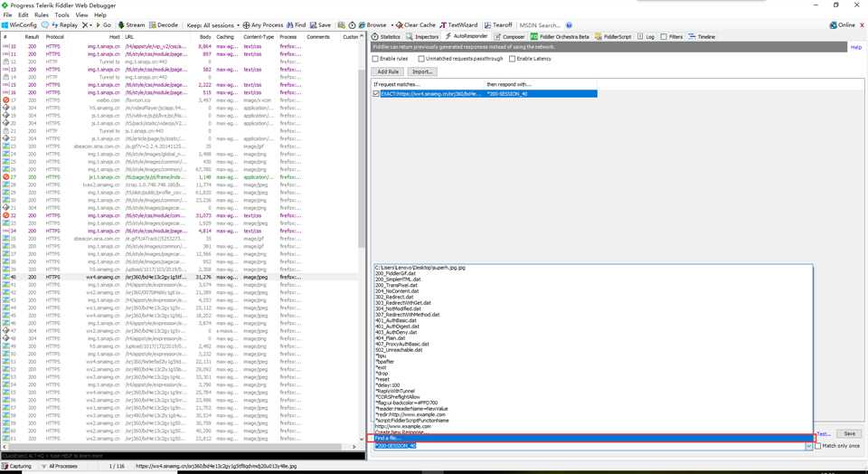This screenshot has height=474, width=868.
Task: Click the MSDN Search field
Action: click(541, 25)
